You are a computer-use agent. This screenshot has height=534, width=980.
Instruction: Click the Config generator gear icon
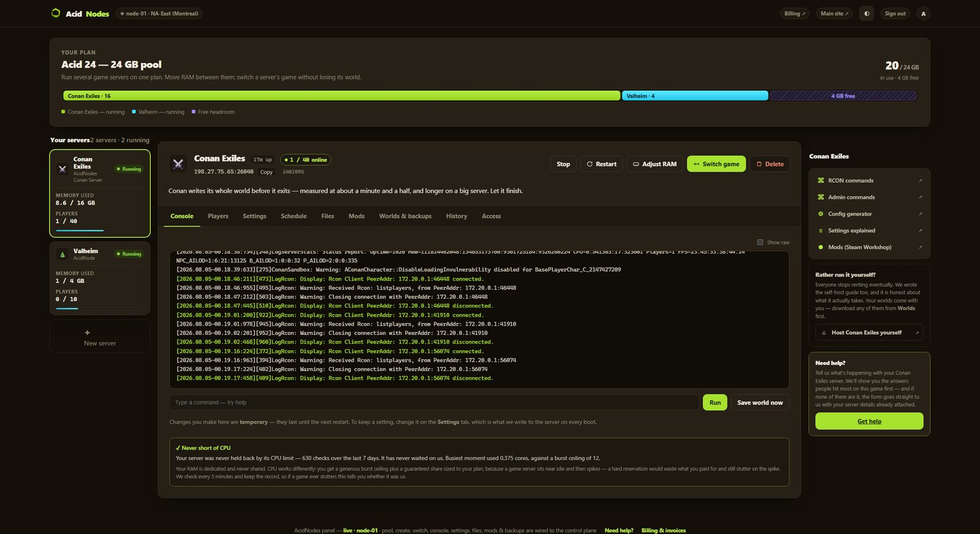click(821, 214)
